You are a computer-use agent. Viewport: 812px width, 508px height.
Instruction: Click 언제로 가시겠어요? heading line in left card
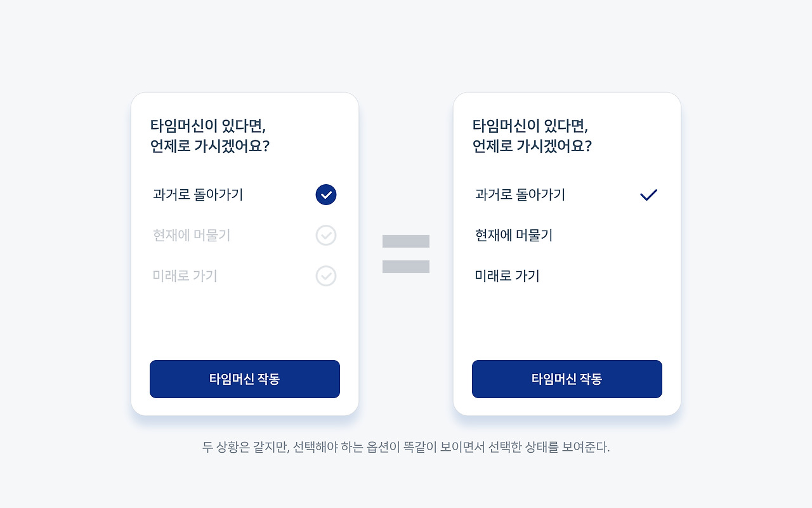[x=210, y=146]
